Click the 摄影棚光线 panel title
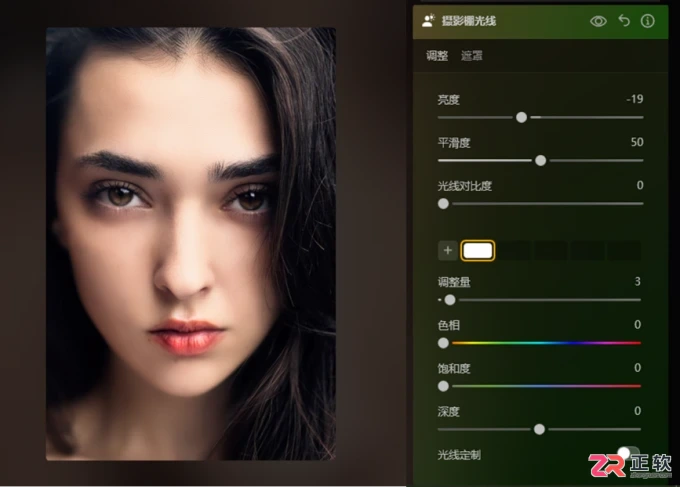 [x=469, y=21]
